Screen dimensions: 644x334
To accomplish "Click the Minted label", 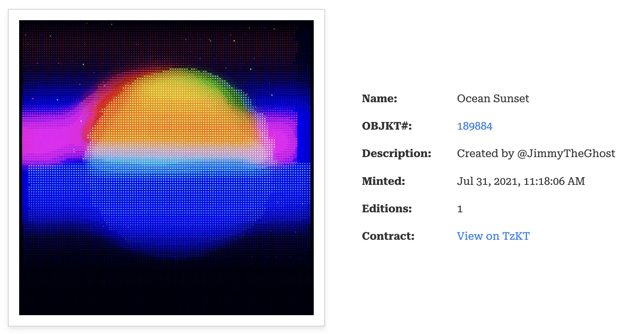I will click(383, 181).
